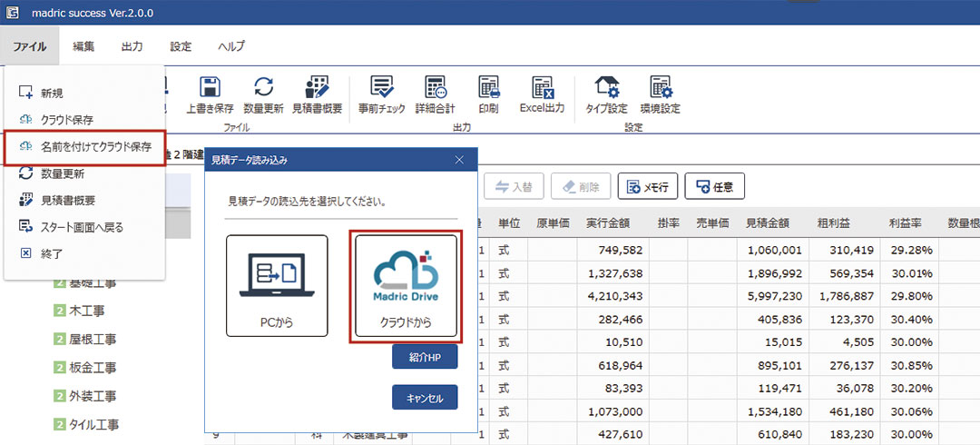Click the 売単価 column header
This screenshot has width=980, height=445.
click(712, 223)
